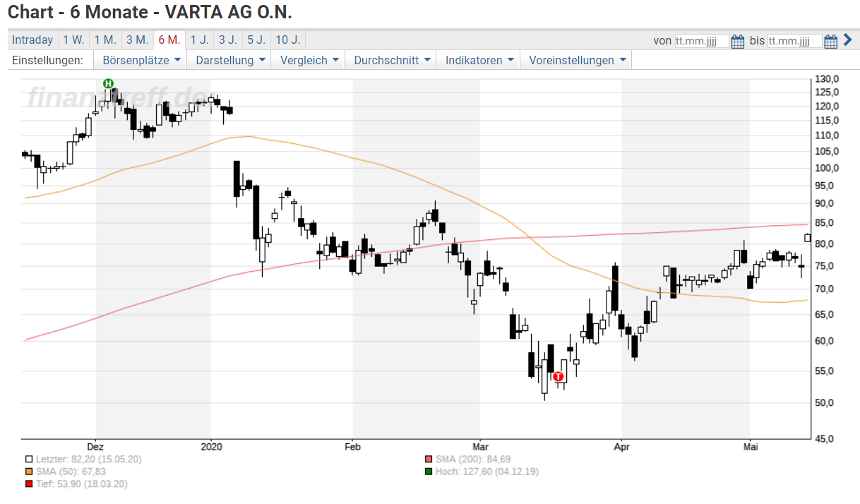The image size is (860, 504).
Task: Switch to the Intraday tab
Action: [x=32, y=40]
